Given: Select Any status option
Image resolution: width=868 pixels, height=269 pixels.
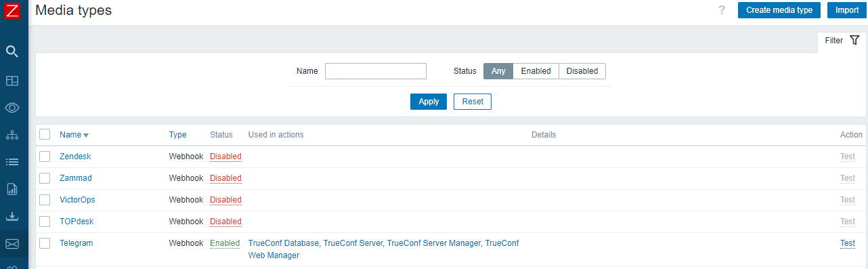Looking at the screenshot, I should pyautogui.click(x=498, y=71).
